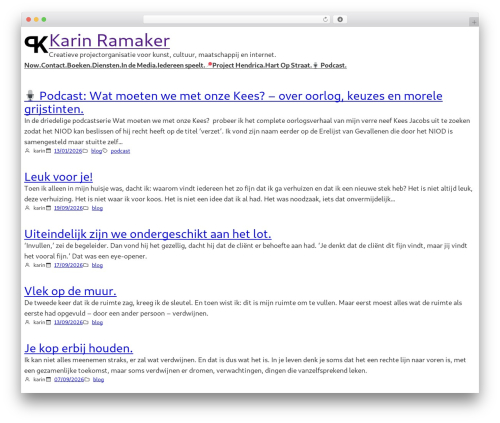Click excerpt starting 'In de driedelige podcastserie'
Viewport: 500px width, 423px height.
247,131
